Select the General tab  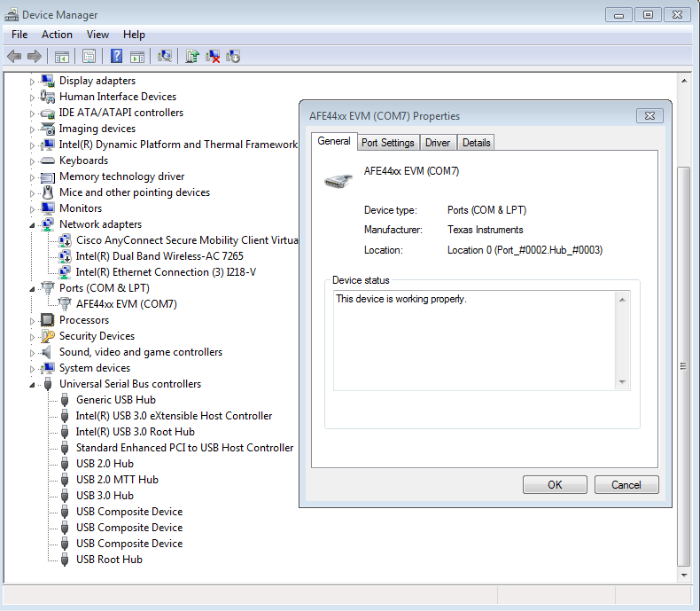coord(334,141)
